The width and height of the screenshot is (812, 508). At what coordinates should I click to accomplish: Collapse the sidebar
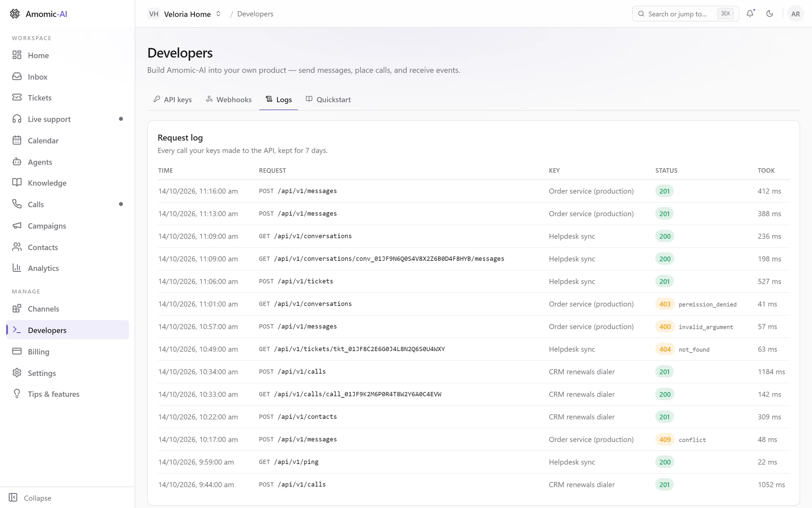click(x=30, y=497)
